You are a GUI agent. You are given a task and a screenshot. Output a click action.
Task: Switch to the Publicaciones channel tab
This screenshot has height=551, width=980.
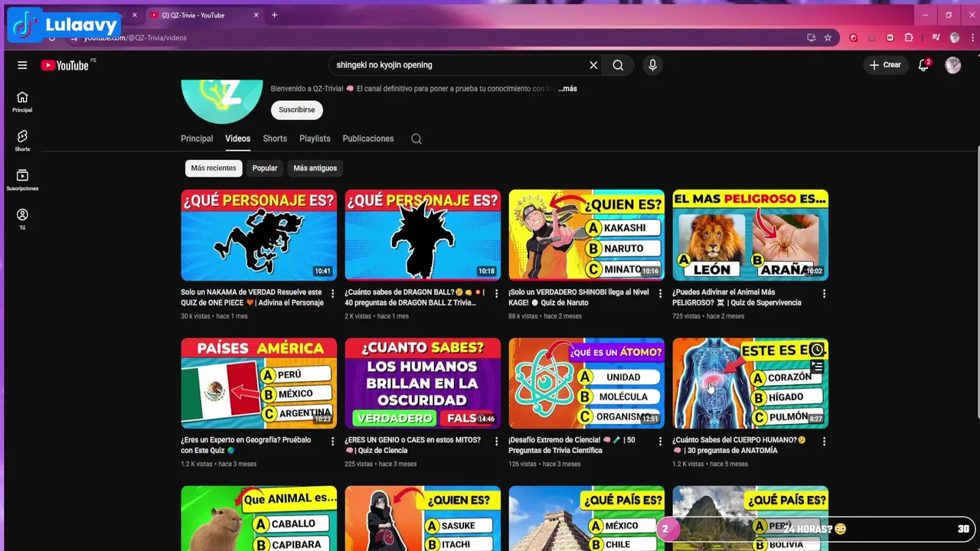(x=368, y=139)
